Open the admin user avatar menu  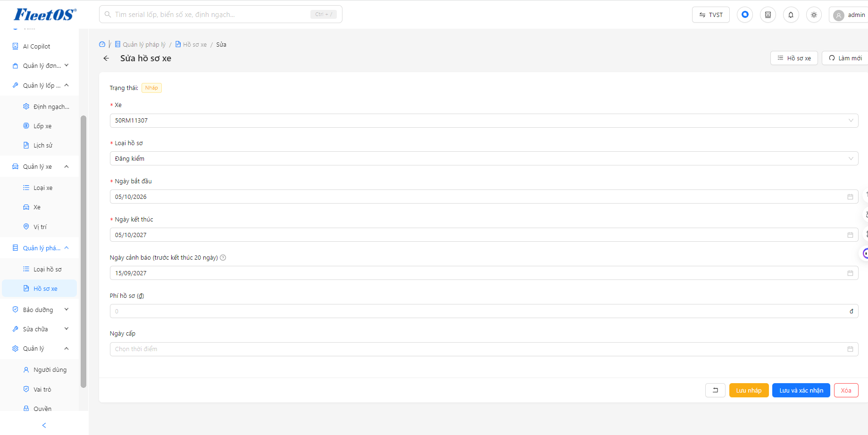tap(849, 15)
